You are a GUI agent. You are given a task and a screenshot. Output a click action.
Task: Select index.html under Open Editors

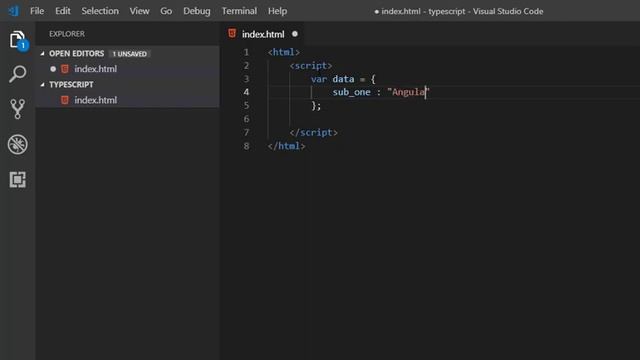click(96, 69)
